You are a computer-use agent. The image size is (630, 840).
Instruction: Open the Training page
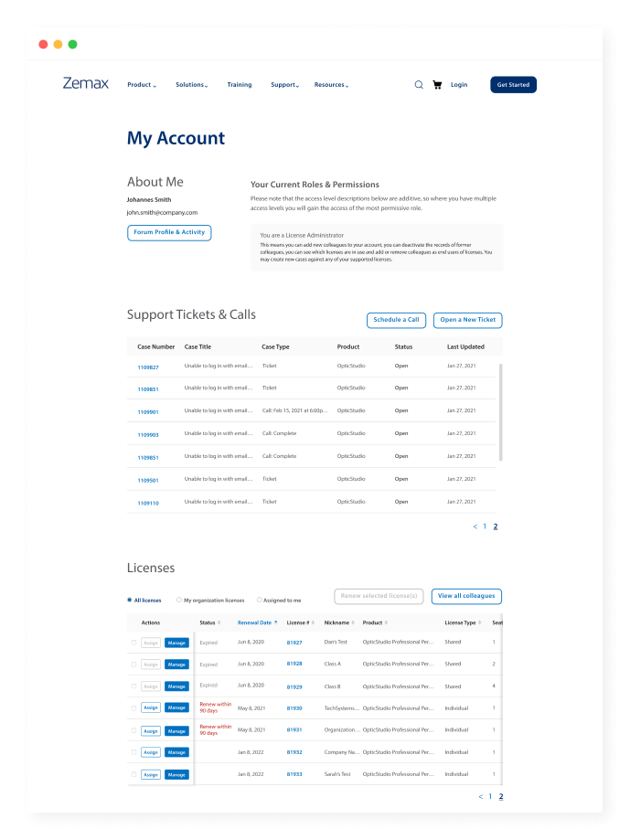[240, 85]
